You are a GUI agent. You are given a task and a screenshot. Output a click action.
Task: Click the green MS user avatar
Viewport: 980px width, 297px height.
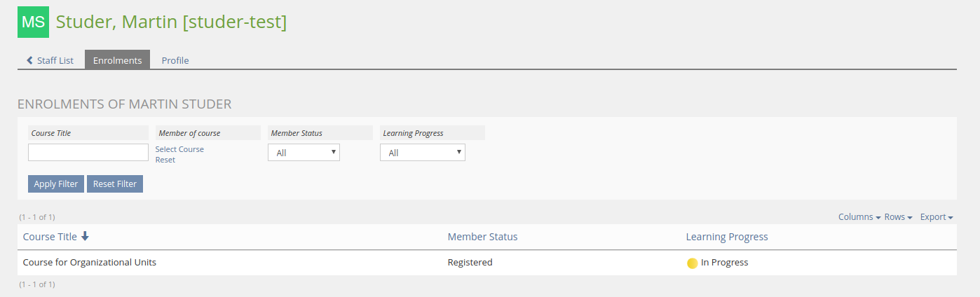pyautogui.click(x=33, y=22)
